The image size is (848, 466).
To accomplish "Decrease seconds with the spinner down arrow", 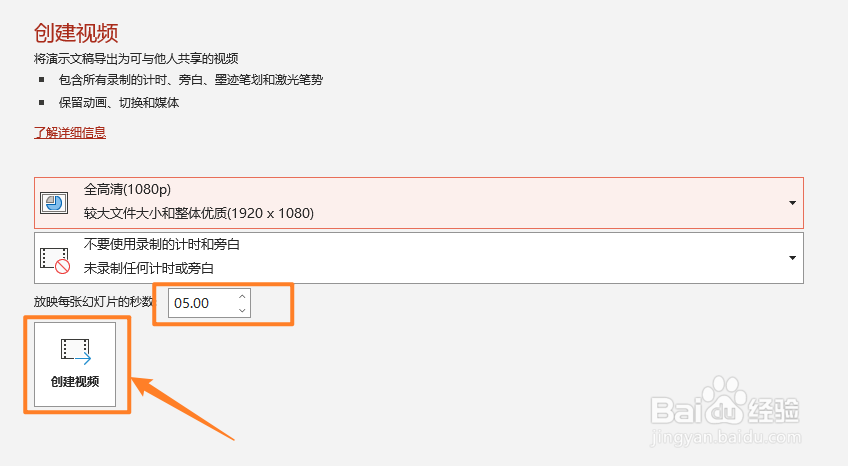I will coord(242,310).
